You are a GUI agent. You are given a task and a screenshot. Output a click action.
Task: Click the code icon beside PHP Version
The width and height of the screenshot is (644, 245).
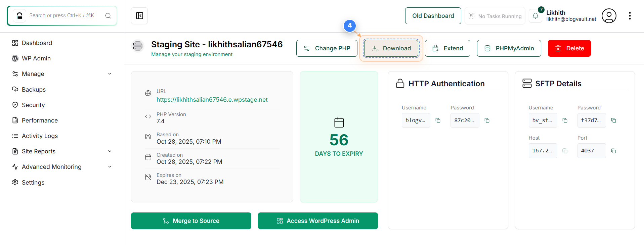(148, 116)
